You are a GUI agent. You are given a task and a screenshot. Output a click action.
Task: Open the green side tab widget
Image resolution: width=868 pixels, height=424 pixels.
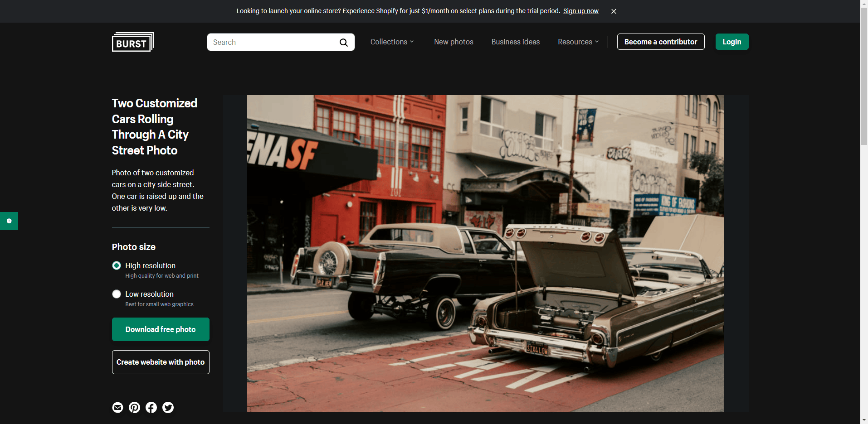click(x=9, y=221)
